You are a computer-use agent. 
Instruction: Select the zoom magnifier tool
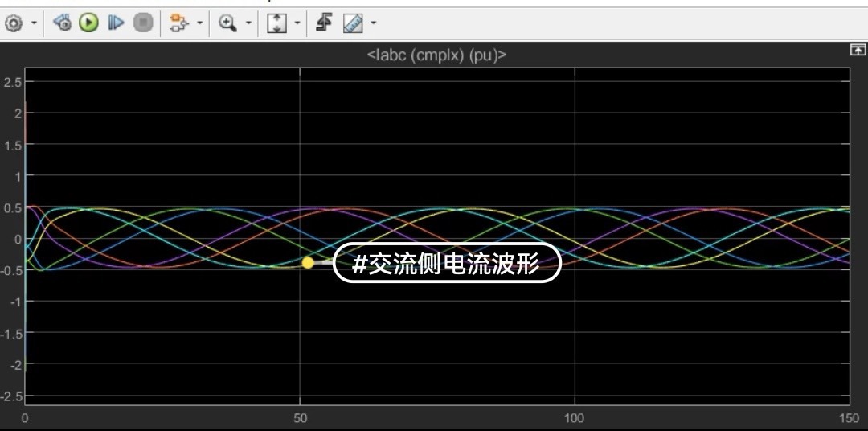(x=227, y=23)
